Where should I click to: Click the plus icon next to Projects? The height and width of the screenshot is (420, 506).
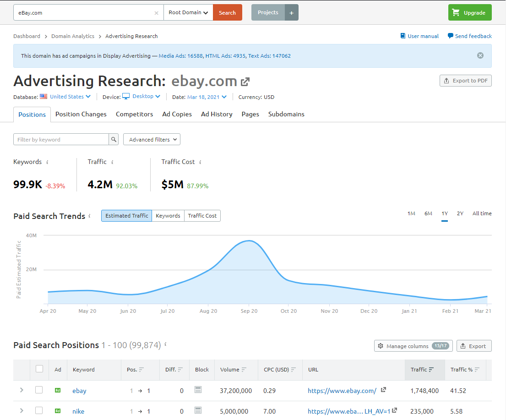click(291, 12)
